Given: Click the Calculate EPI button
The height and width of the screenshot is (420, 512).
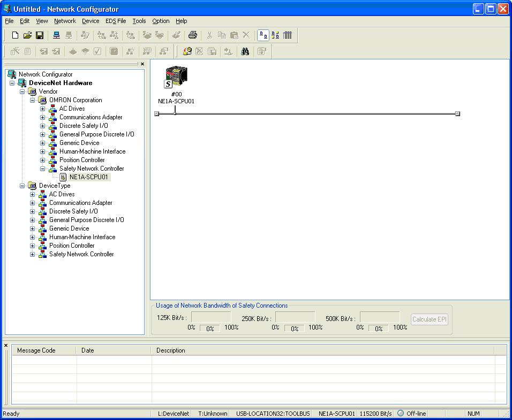Looking at the screenshot, I should [429, 319].
